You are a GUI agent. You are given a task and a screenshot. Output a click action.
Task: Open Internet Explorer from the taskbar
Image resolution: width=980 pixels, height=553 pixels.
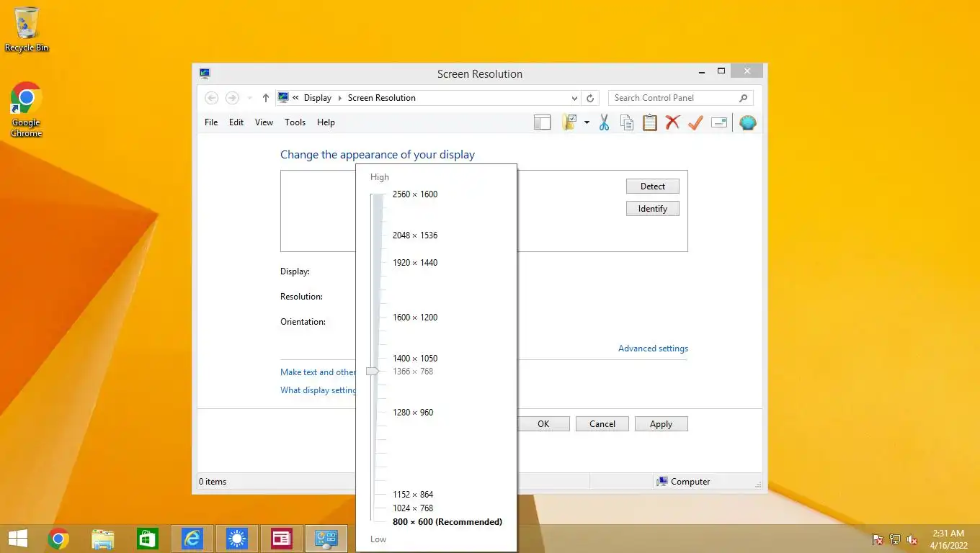pos(192,539)
